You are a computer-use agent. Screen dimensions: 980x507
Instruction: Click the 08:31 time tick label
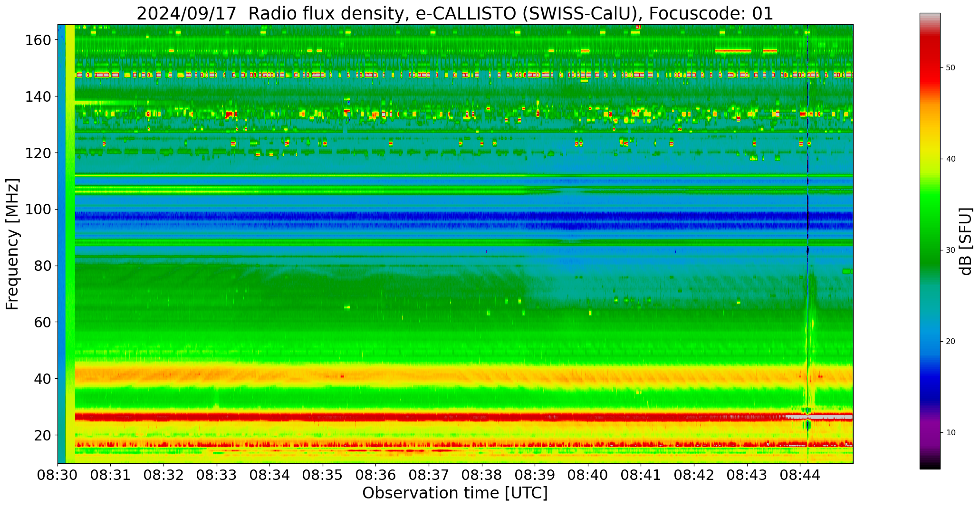tap(111, 475)
